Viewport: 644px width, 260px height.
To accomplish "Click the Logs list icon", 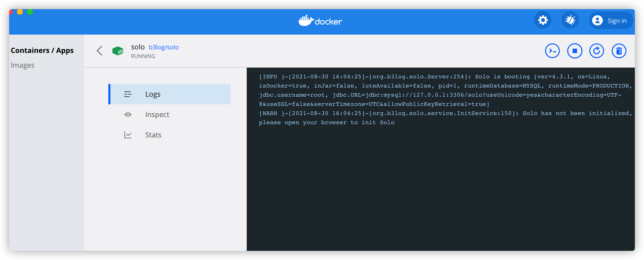I will tap(128, 94).
